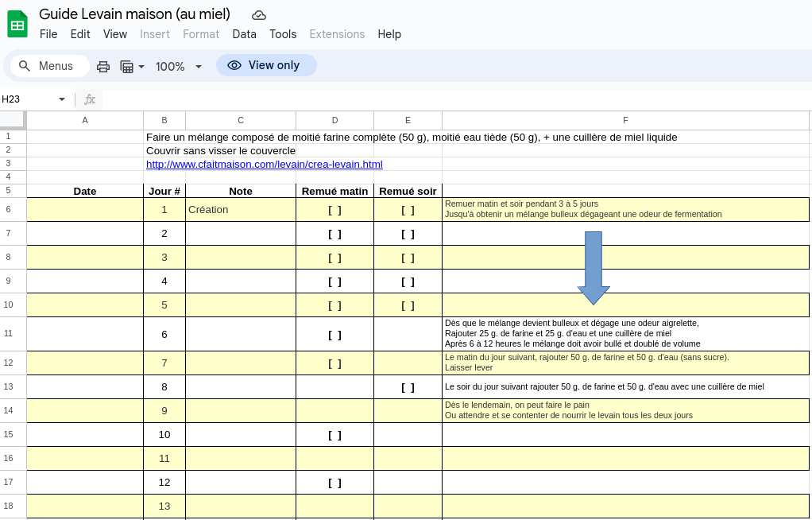Toggle the Remué soir checkbox for day 3
The image size is (812, 520).
pos(408,258)
